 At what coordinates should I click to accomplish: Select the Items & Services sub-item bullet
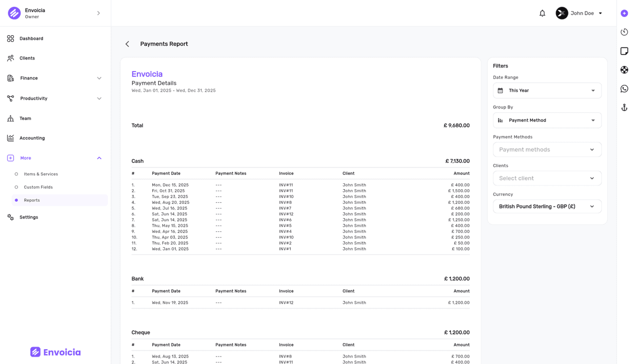15,174
